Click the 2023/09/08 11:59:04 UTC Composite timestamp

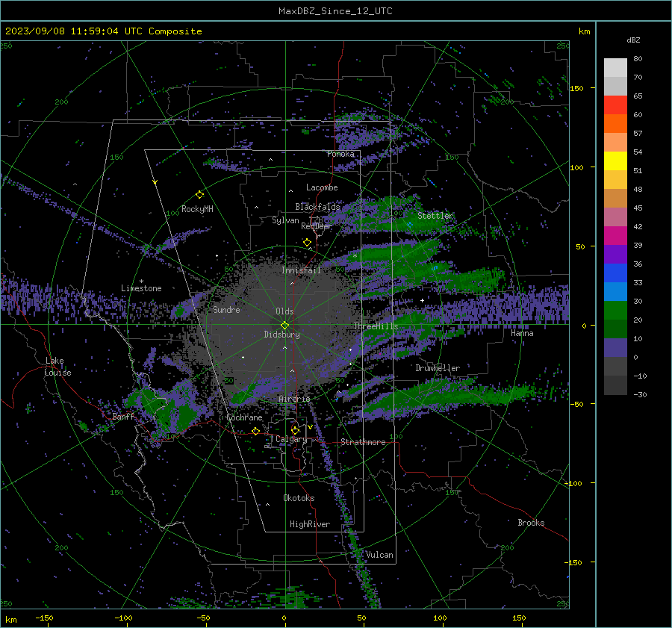point(103,31)
